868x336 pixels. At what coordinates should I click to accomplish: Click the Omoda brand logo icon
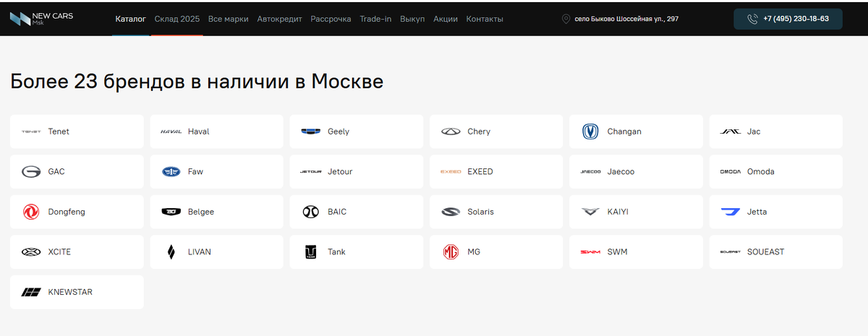point(731,172)
